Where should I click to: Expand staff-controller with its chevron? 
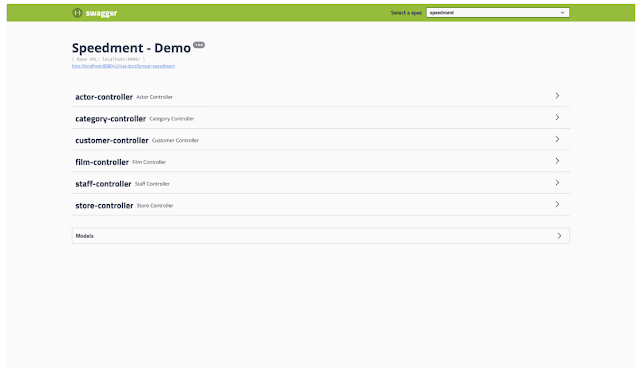tap(557, 183)
